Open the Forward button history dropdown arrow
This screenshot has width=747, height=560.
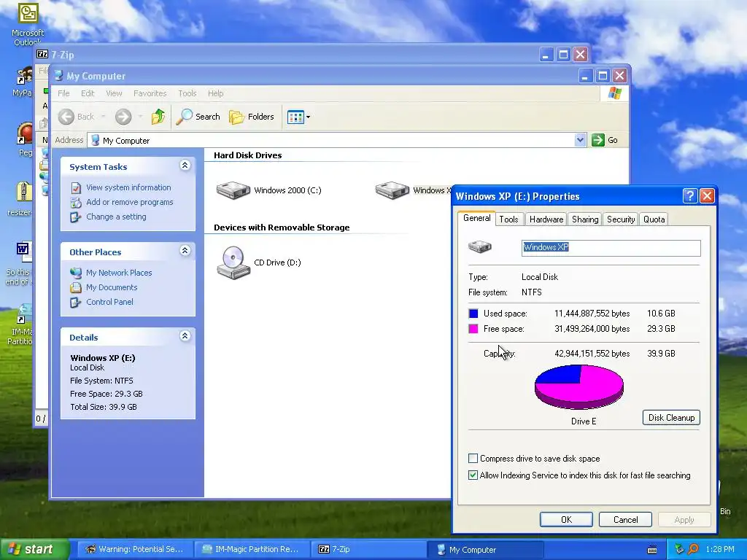coord(140,117)
